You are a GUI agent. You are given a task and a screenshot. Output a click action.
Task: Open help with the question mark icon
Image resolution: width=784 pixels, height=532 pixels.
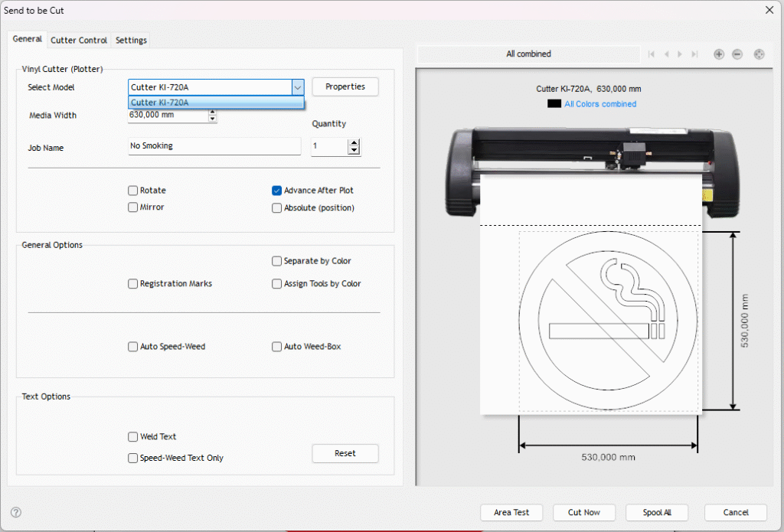click(x=16, y=512)
